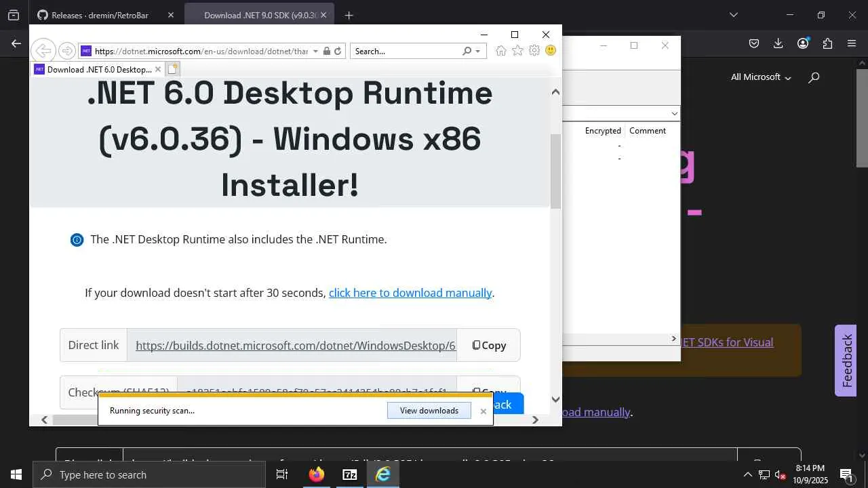The image size is (868, 488).
Task: Click the IE page vertical scrollbar thumb
Action: (555, 171)
